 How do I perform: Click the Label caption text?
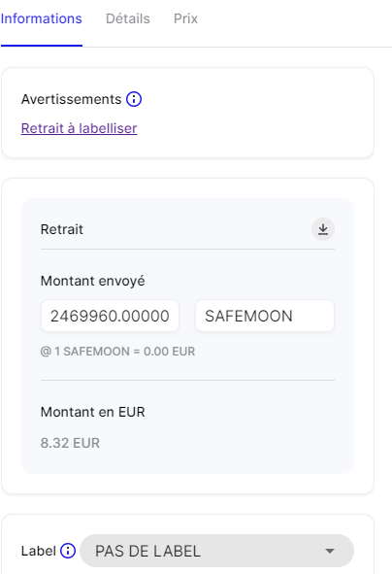(x=39, y=551)
